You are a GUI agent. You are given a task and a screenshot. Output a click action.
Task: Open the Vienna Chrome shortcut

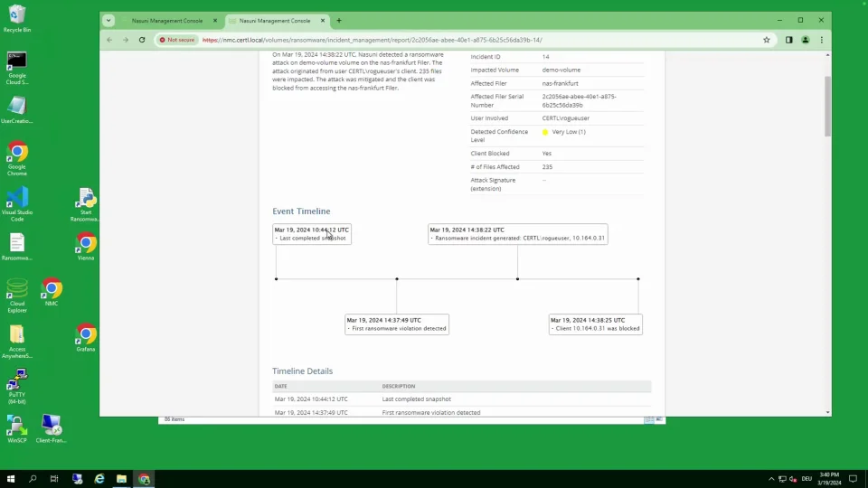85,247
